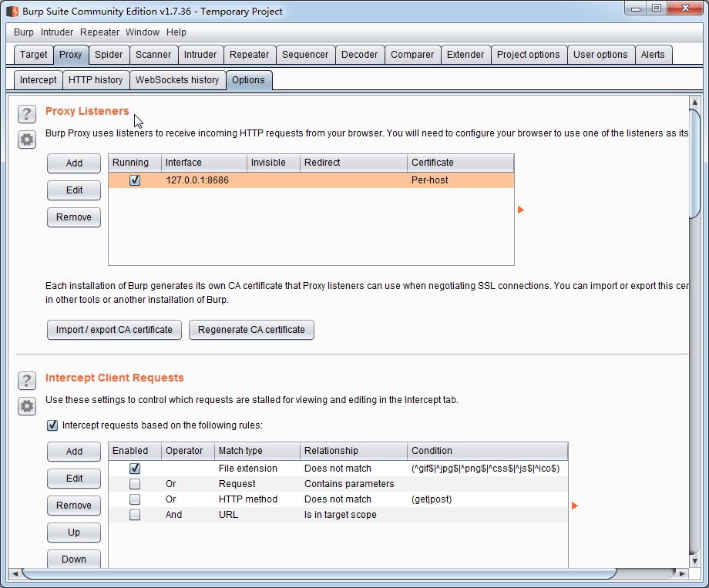Click Import / export CA certificate
Image resolution: width=709 pixels, height=588 pixels.
pyautogui.click(x=114, y=330)
